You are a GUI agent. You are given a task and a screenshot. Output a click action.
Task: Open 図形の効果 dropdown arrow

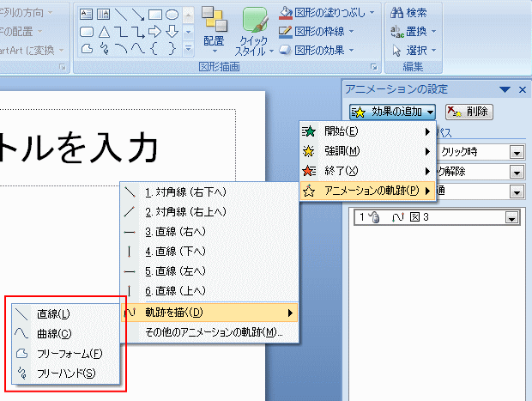(x=352, y=51)
